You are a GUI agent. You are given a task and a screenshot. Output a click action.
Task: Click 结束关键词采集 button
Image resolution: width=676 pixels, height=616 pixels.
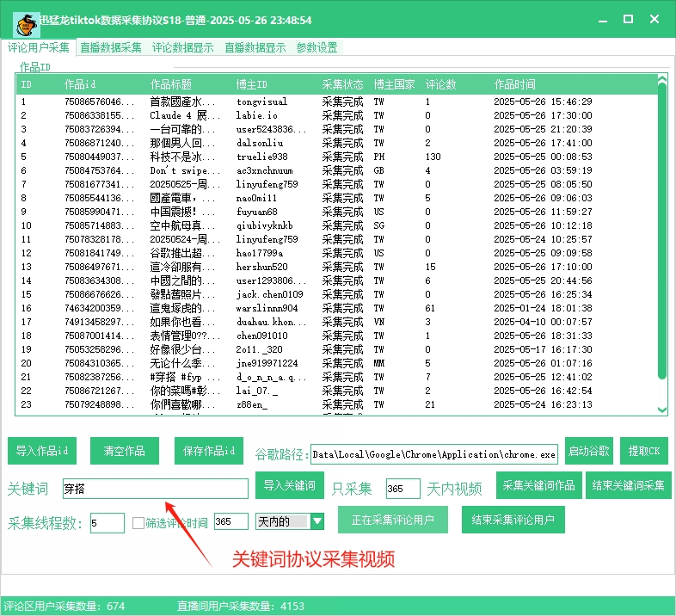pos(629,485)
